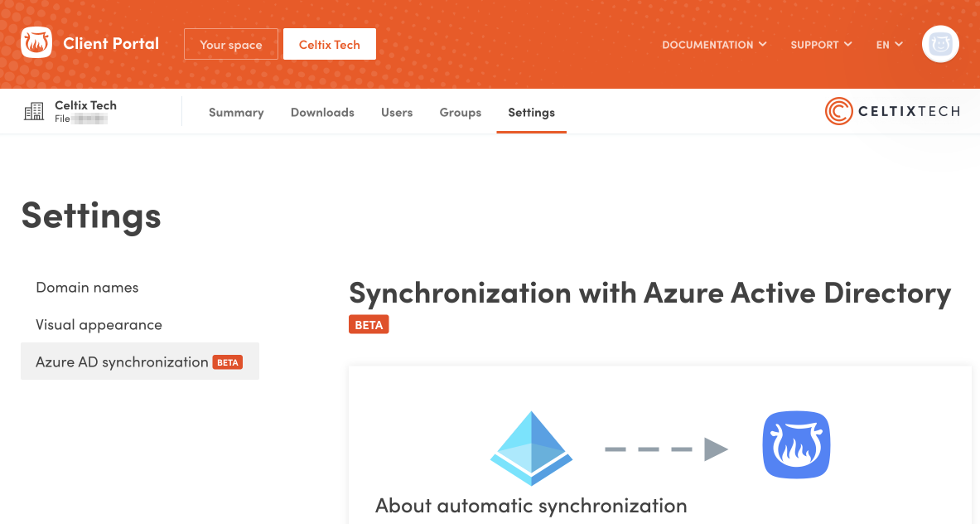Go to the Downloads tab
The height and width of the screenshot is (524, 980).
322,113
